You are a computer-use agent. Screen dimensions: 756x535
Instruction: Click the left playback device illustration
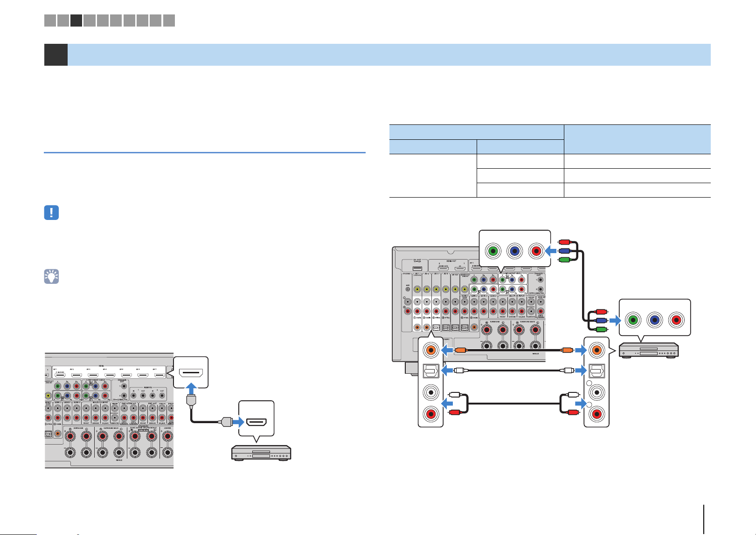coord(262,453)
